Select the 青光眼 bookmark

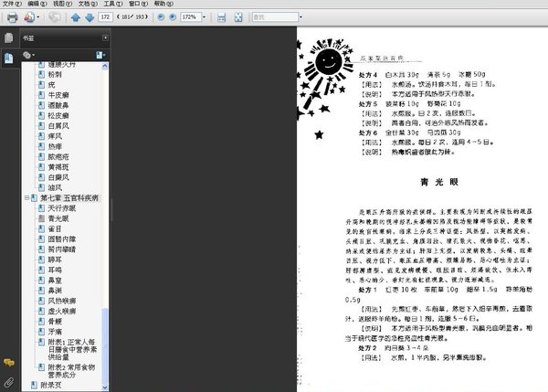click(x=58, y=218)
